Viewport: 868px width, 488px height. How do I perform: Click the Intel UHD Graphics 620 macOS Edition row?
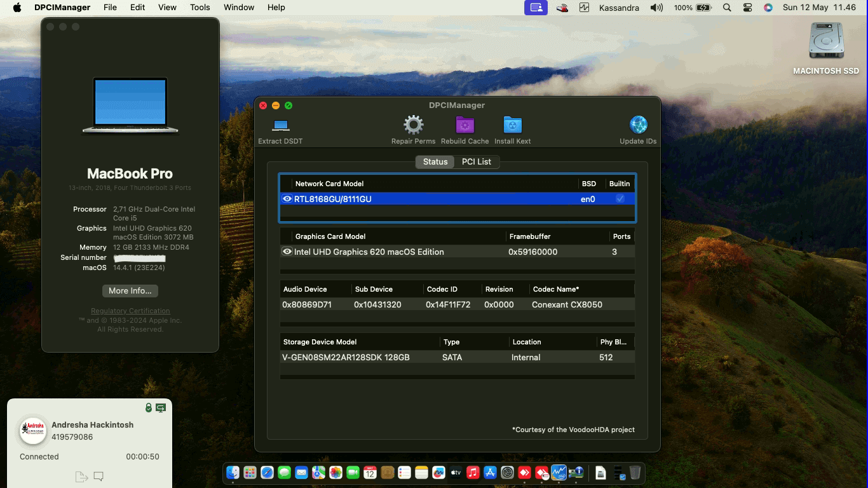click(457, 252)
